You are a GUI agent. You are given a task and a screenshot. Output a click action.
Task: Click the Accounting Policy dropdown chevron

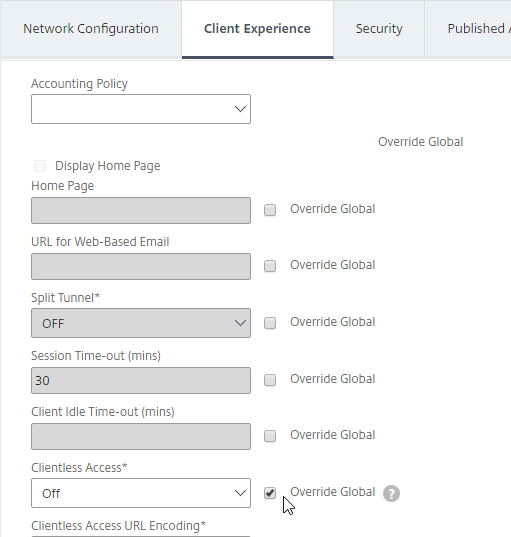pyautogui.click(x=240, y=109)
